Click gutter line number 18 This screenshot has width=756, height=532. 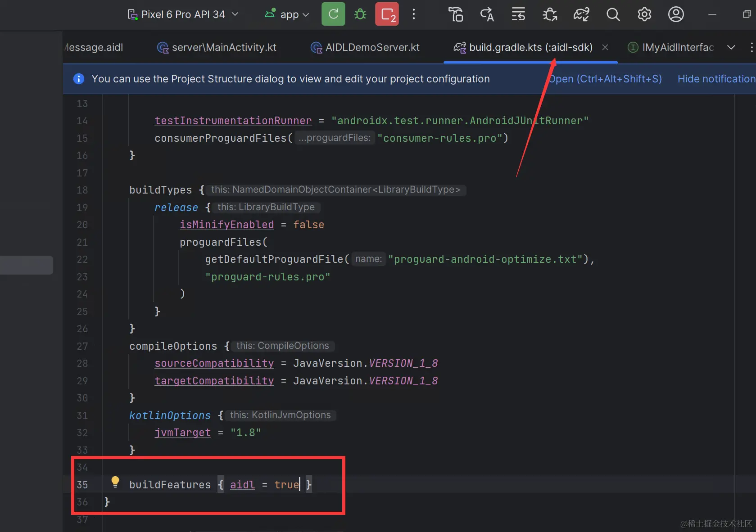(x=82, y=190)
